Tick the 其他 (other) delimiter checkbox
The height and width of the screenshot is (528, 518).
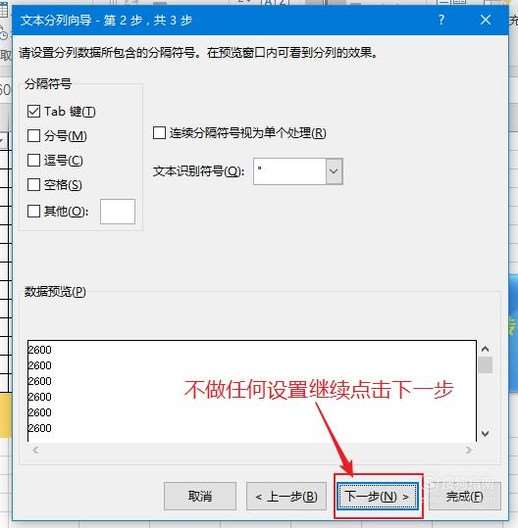[x=34, y=211]
